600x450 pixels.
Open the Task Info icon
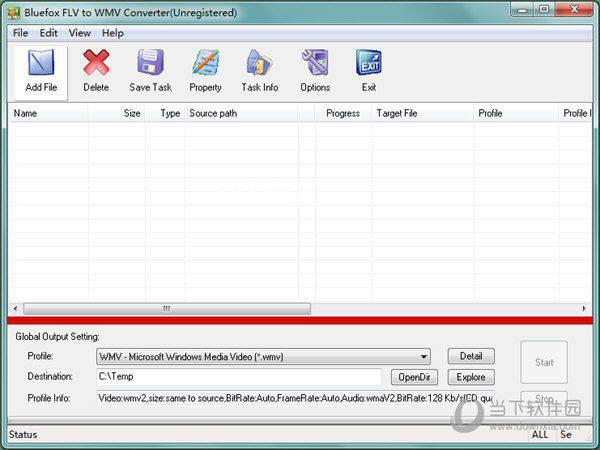pos(260,62)
